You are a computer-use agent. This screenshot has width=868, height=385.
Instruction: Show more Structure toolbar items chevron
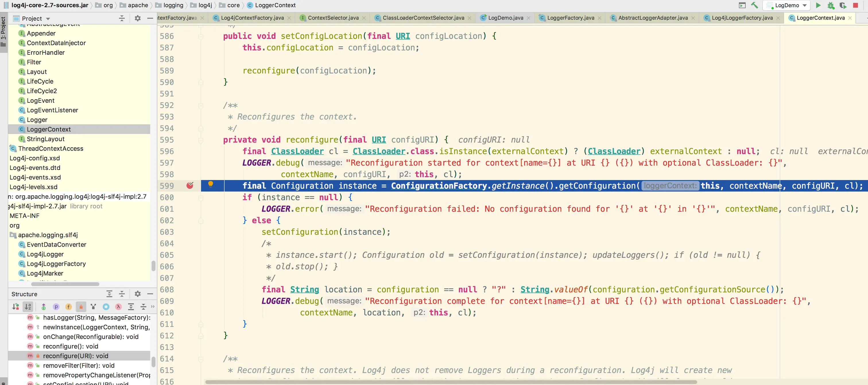(x=153, y=306)
